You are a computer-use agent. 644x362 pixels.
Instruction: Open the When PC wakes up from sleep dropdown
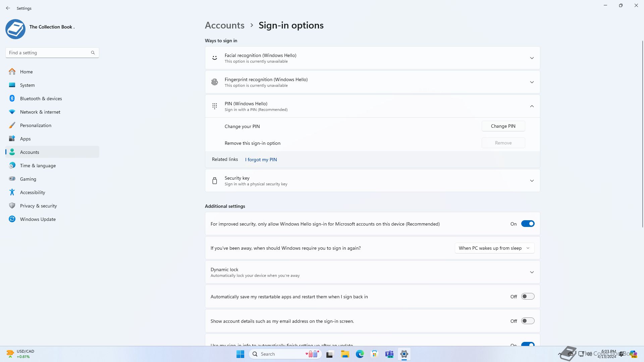coord(494,248)
